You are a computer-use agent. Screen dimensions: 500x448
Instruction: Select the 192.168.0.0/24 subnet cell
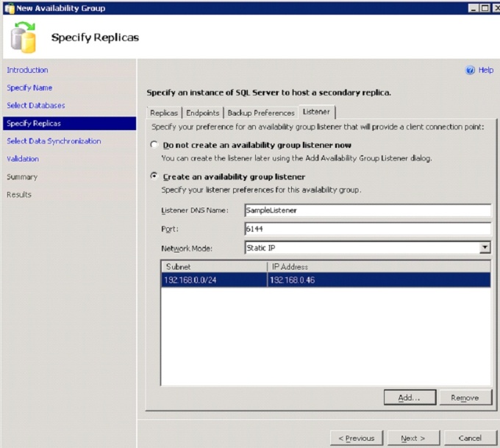tap(214, 280)
